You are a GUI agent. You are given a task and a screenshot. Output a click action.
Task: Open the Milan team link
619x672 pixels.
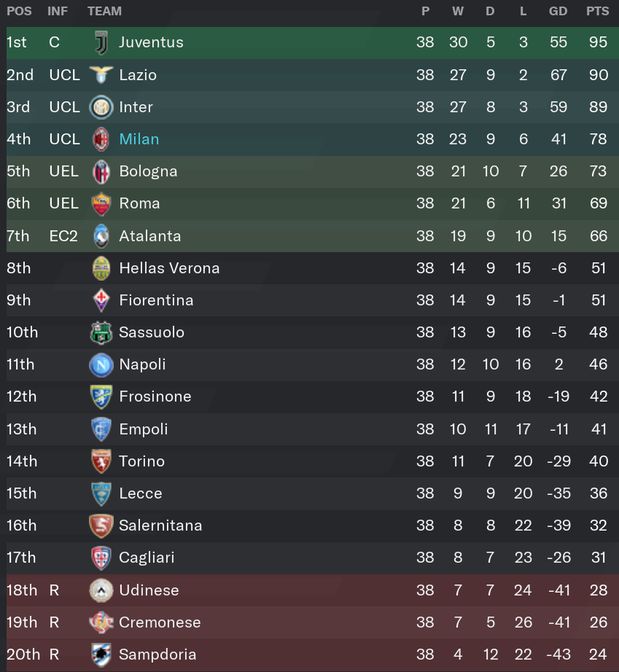tap(139, 139)
